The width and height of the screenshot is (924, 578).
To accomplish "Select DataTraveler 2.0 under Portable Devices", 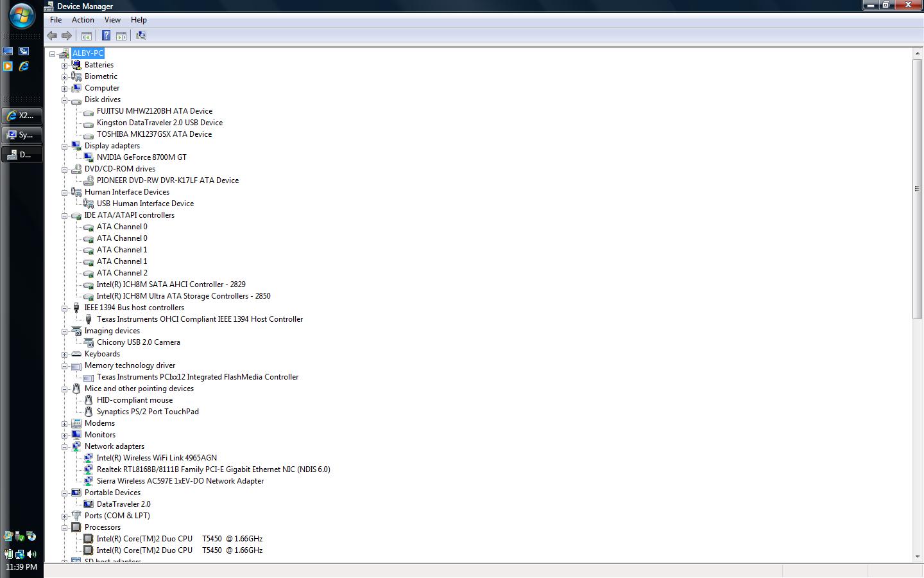I will click(124, 504).
